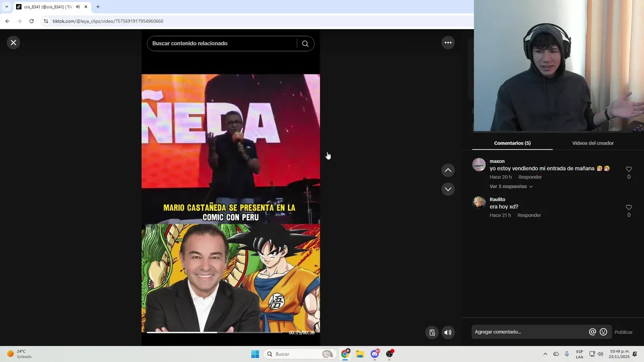Viewport: 644px width, 362px height.
Task: Click the taskbar Buscar search box
Action: pos(300,354)
